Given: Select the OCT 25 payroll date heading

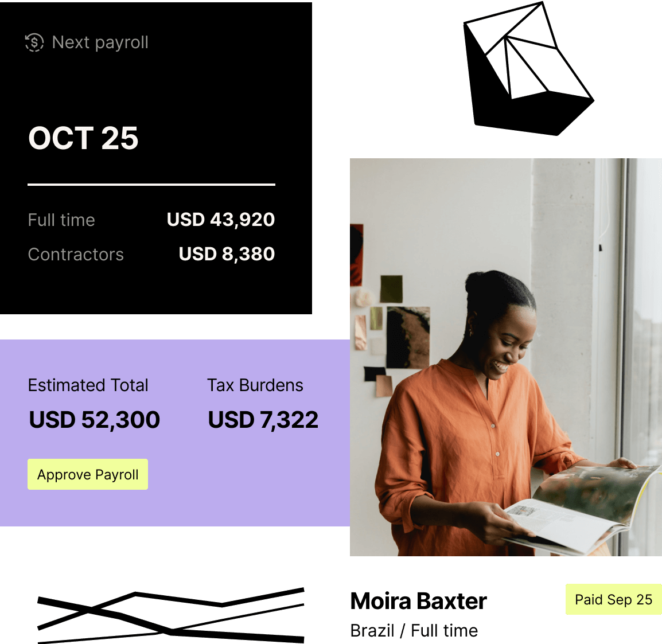Looking at the screenshot, I should point(84,138).
